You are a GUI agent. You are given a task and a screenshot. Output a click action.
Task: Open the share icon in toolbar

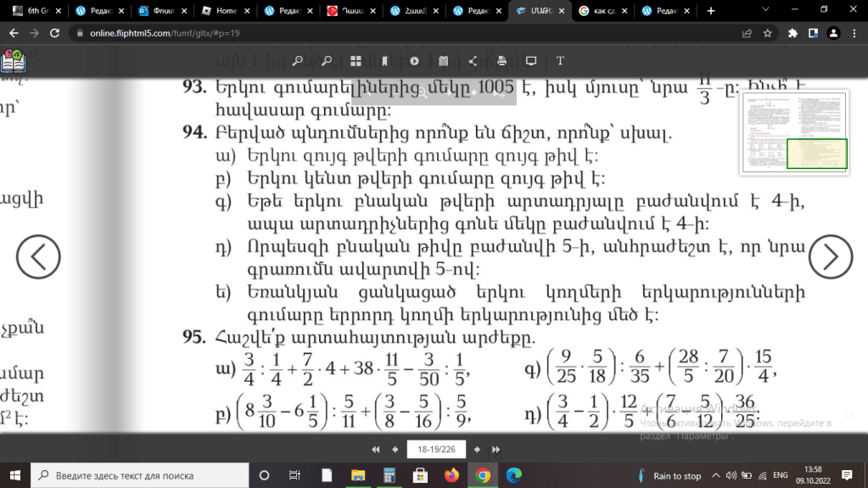[x=473, y=61]
